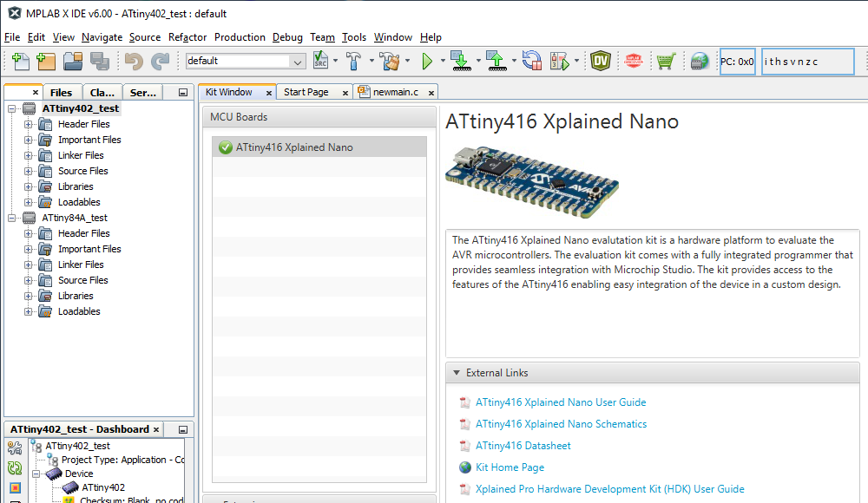Screen dimensions: 868x503
Task: Click the New File toolbar icon
Action: tap(21, 61)
